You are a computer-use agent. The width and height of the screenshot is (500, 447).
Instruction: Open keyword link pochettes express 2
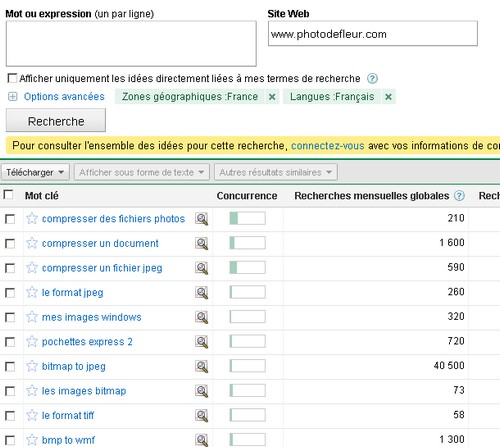click(87, 342)
